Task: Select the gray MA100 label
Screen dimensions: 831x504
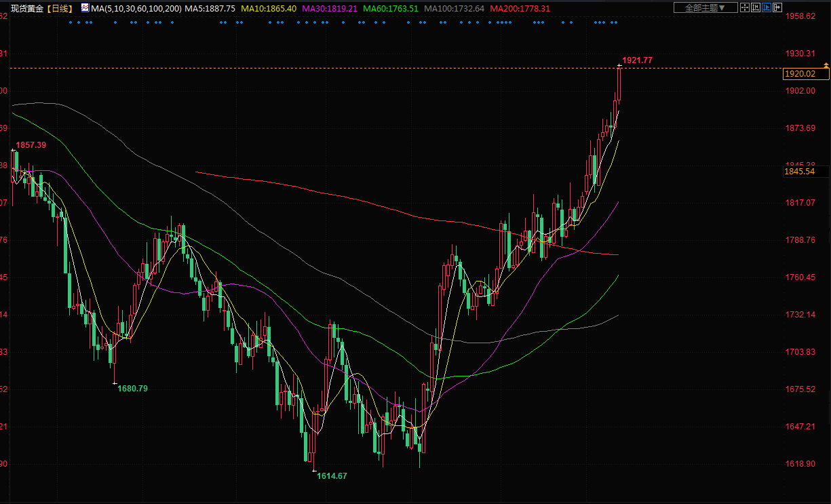Action: click(453, 8)
